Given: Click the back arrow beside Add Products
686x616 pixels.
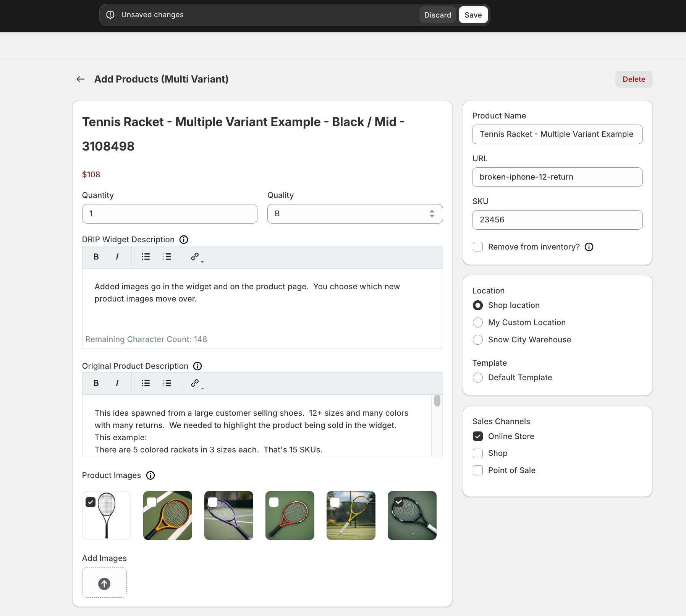Looking at the screenshot, I should tap(80, 79).
